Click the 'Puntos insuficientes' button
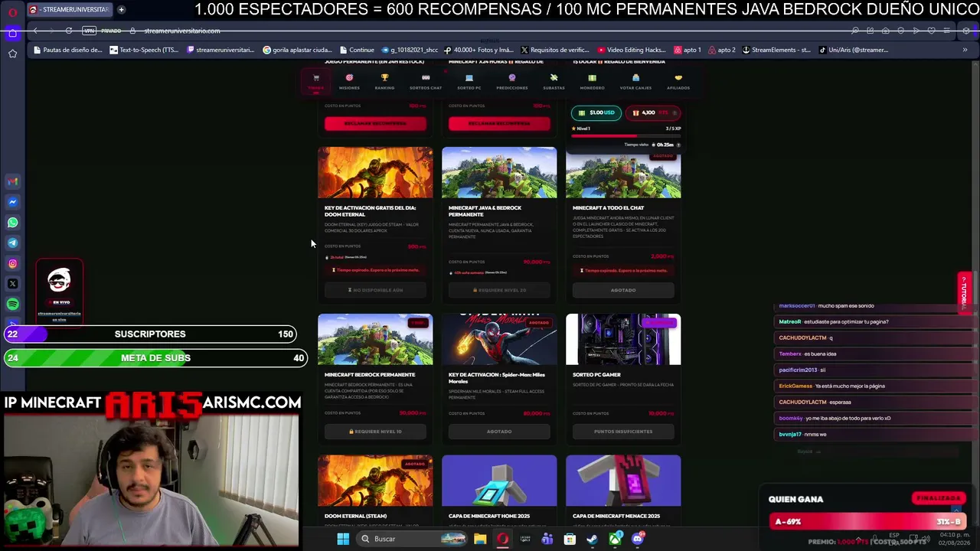Viewport: 980px width, 551px height. pos(623,432)
